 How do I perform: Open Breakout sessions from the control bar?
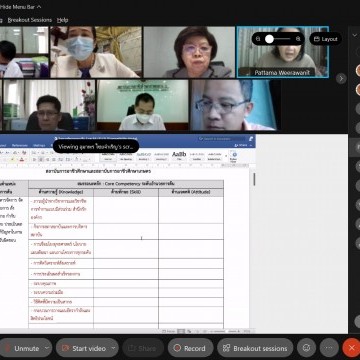pos(255,348)
